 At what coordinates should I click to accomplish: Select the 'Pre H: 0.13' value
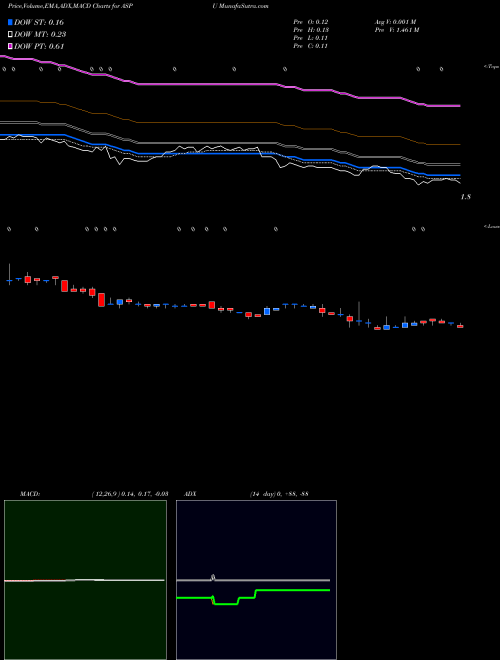[x=311, y=30]
